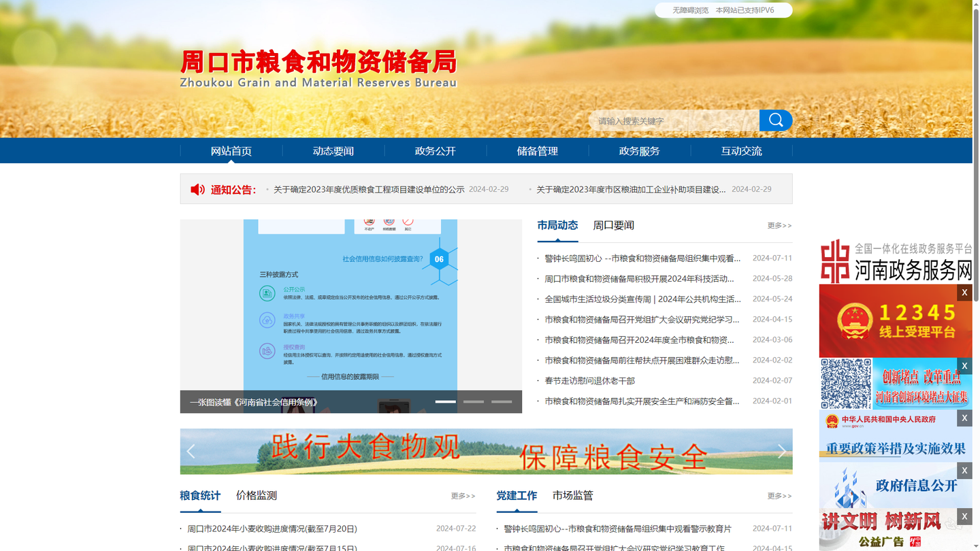Open 周口市2024年小麦收购进度情况(截至7月20日)

click(272, 529)
